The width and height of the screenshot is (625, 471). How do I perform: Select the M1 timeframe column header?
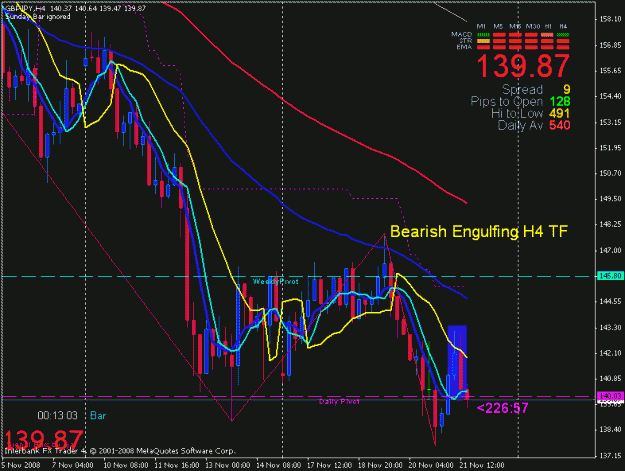point(481,26)
